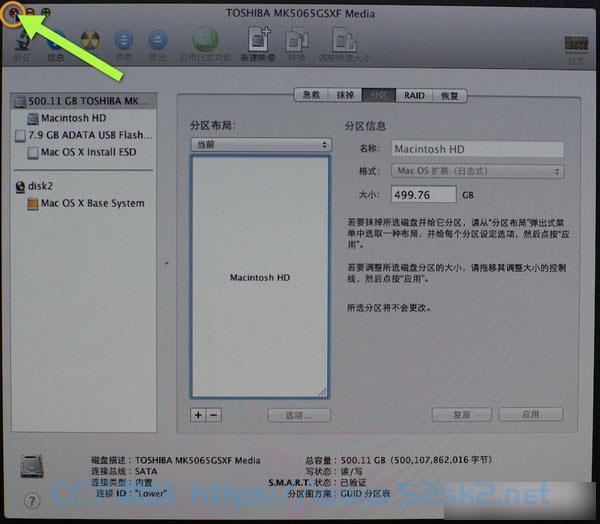Click the 名称 name field Macintosh HD
The height and width of the screenshot is (524, 600).
click(478, 149)
